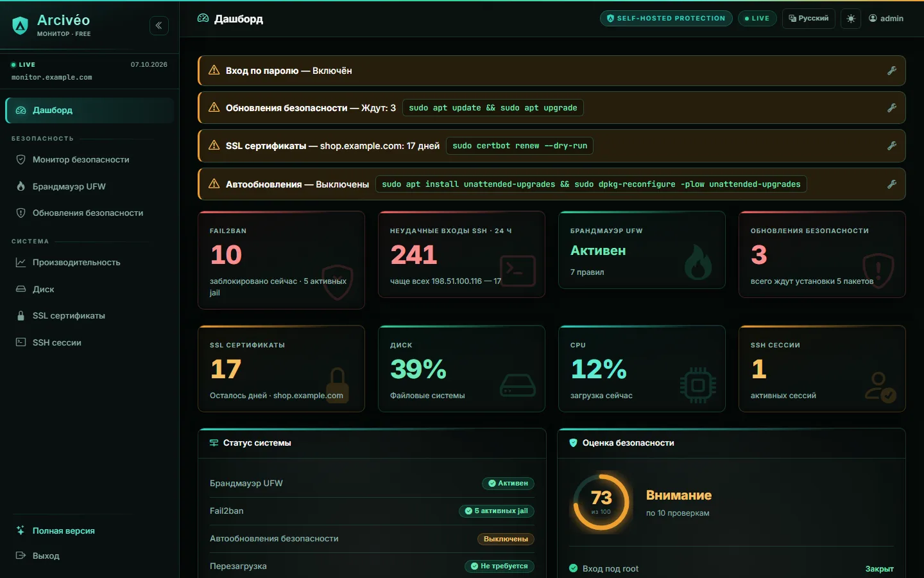Click the sudo certbot renew command
Viewport: 924px width, 578px height.
pyautogui.click(x=520, y=146)
